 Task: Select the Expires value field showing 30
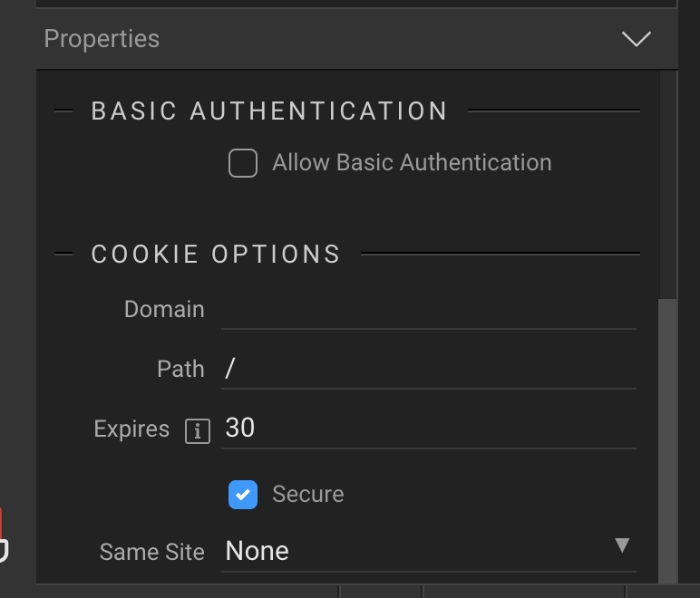[x=428, y=429]
